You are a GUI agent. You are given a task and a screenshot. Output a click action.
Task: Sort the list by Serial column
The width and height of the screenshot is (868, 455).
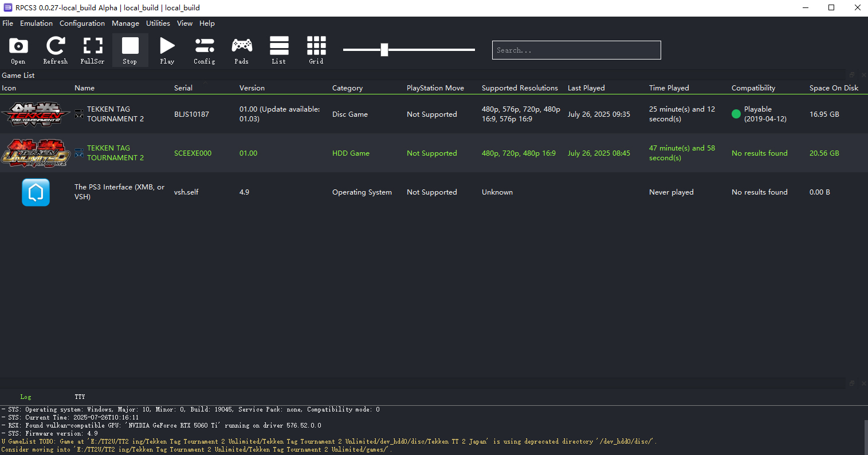(183, 88)
